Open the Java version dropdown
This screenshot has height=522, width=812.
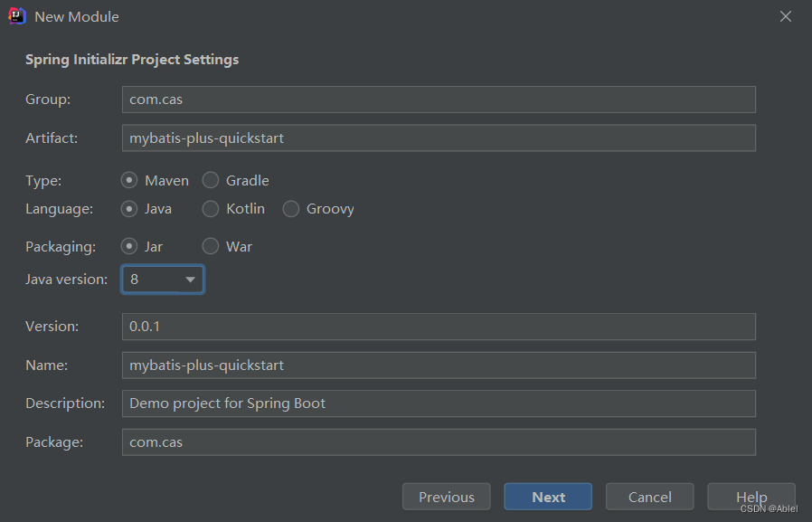click(163, 280)
